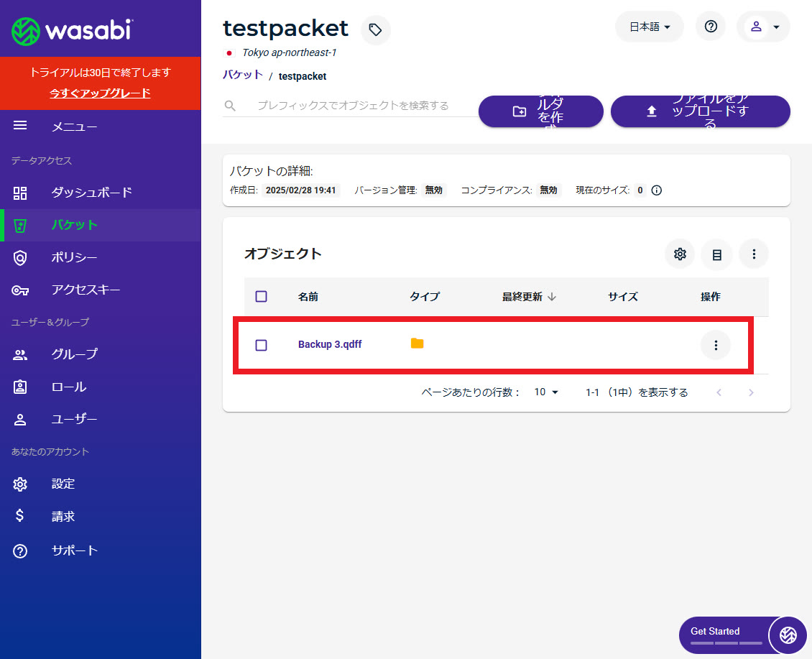Click the バケット breadcrumb link

click(x=243, y=75)
